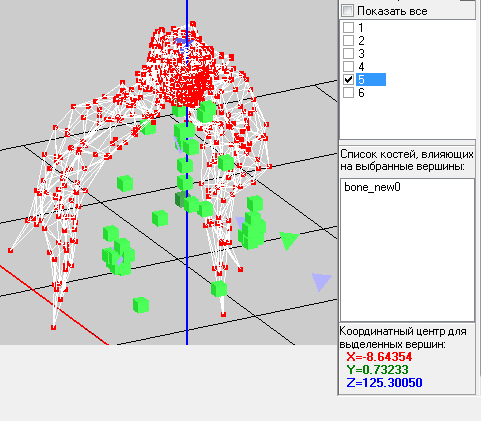This screenshot has width=481, height=421.
Task: Select highlighted list row 5
Action: 371,80
